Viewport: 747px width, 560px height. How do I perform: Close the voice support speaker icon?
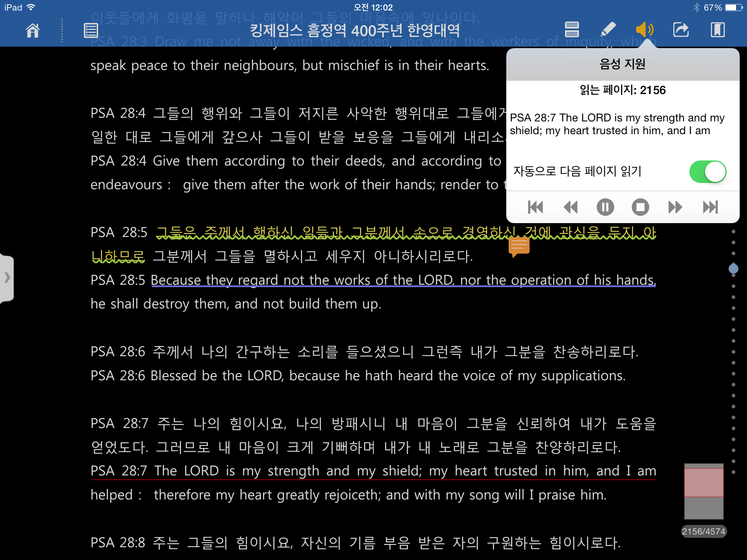coord(645,30)
